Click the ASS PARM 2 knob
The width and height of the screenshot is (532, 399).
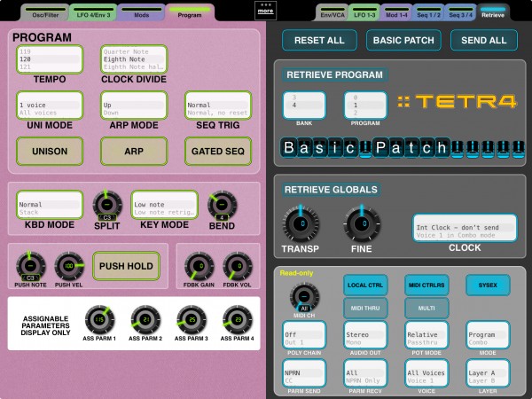[145, 319]
